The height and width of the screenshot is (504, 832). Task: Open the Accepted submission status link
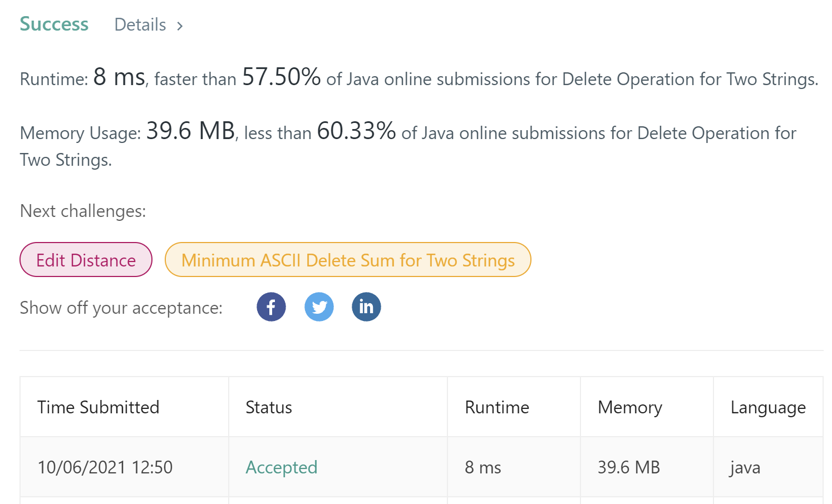(x=282, y=467)
